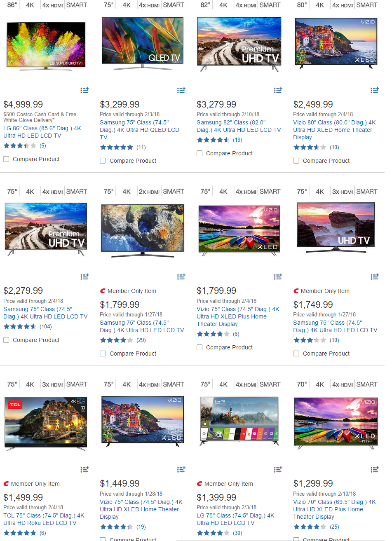This screenshot has width=392, height=541.
Task: Click list icon for Vizio 70" XLED Plus
Action: click(x=375, y=469)
